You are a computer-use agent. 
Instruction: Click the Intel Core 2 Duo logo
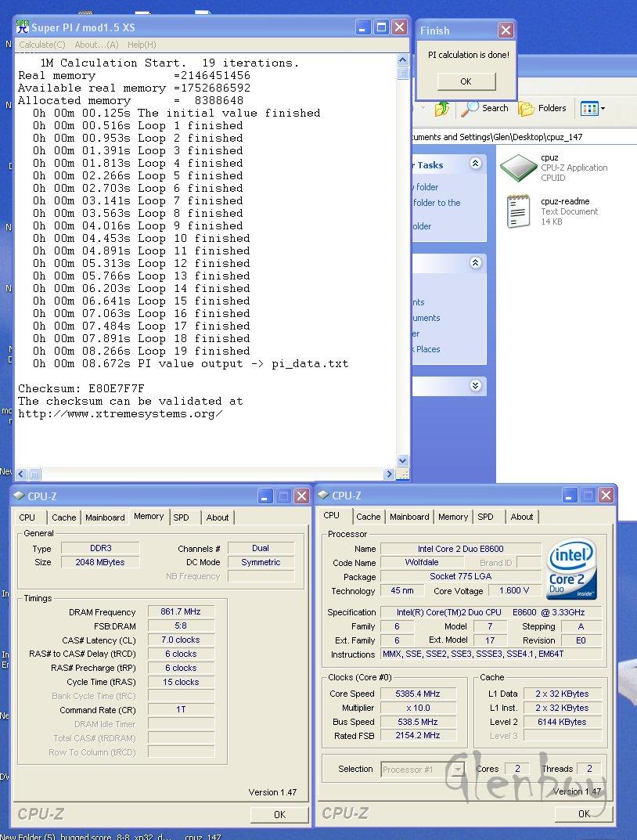[572, 568]
